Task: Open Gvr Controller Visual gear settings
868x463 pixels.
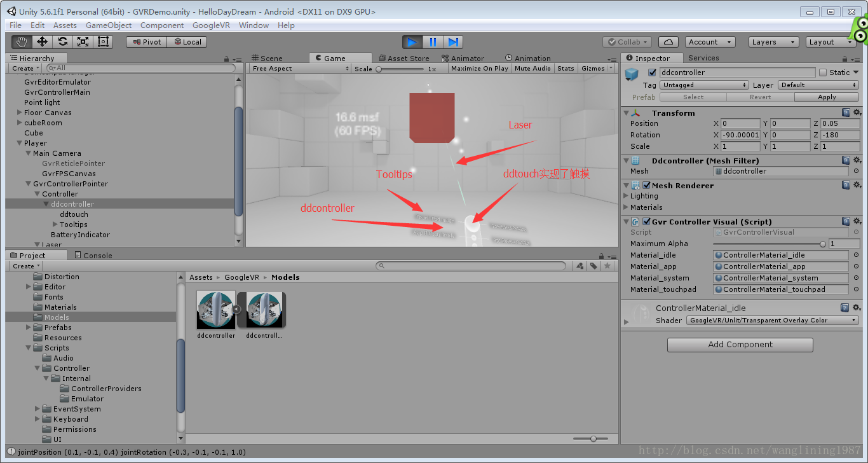Action: pos(857,221)
